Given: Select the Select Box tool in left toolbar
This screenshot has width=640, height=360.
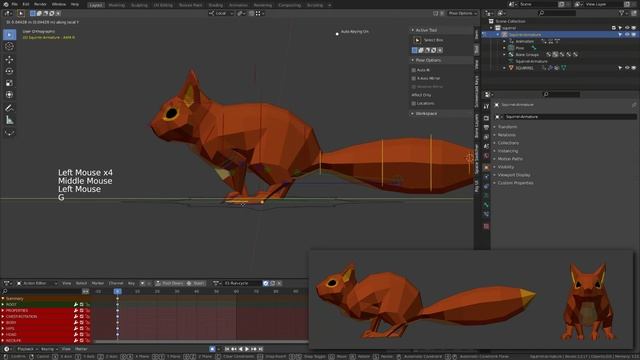Looking at the screenshot, I should click(9, 35).
